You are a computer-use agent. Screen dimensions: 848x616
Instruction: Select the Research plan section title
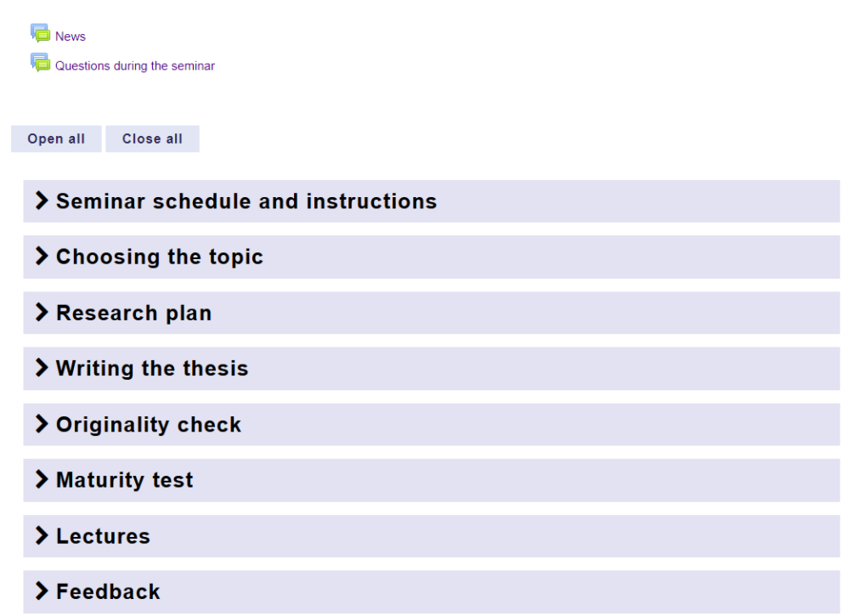tap(133, 314)
